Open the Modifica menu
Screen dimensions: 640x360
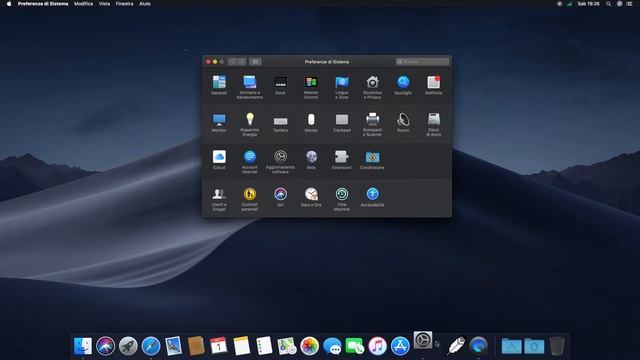pyautogui.click(x=83, y=4)
